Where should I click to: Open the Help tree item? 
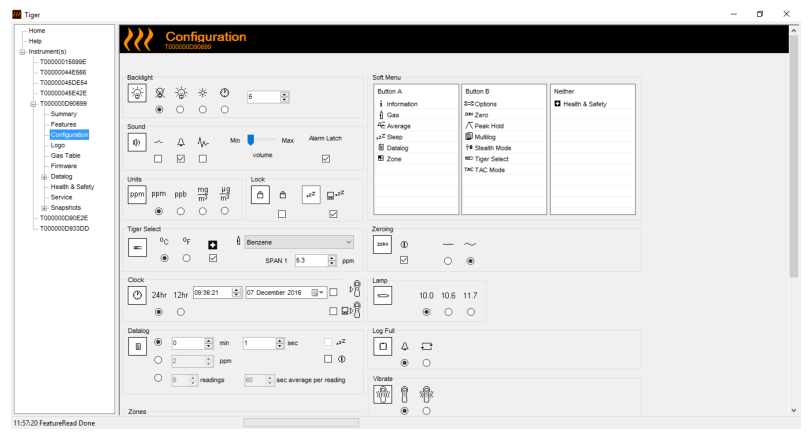coord(35,41)
